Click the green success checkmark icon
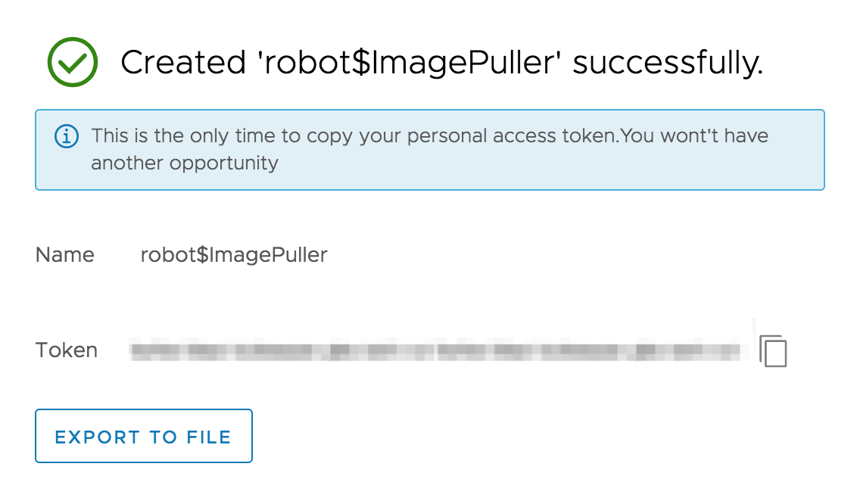 73,63
